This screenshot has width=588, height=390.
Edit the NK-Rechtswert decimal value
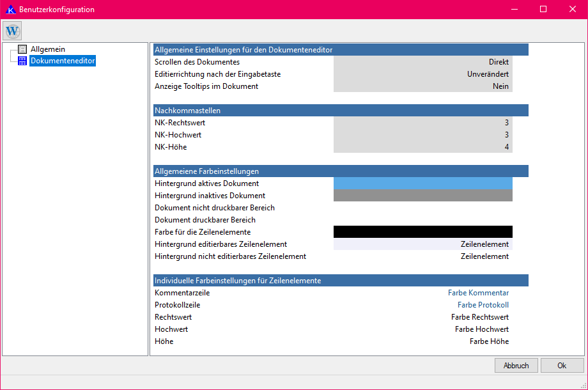[x=422, y=123]
